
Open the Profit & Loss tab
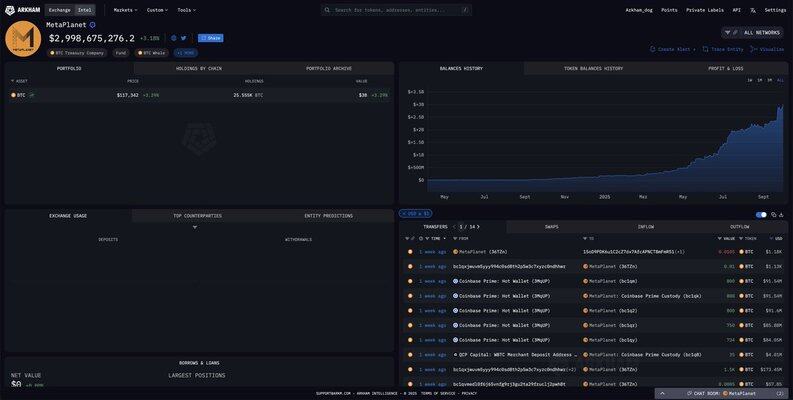[724, 68]
